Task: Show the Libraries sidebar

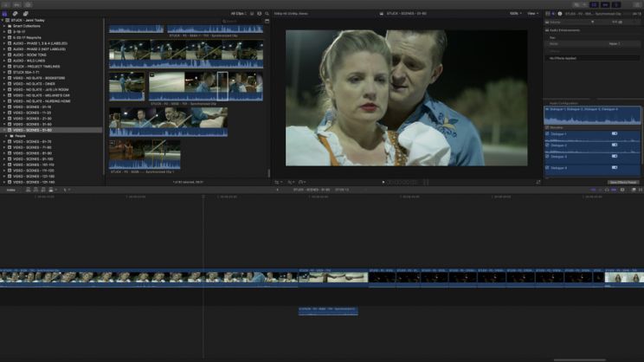Action: [x=4, y=14]
